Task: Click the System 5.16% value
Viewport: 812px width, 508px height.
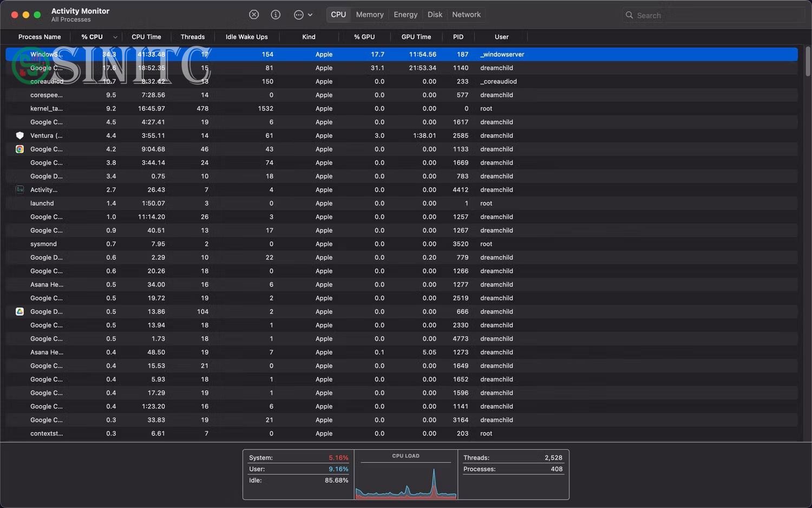Action: 338,458
